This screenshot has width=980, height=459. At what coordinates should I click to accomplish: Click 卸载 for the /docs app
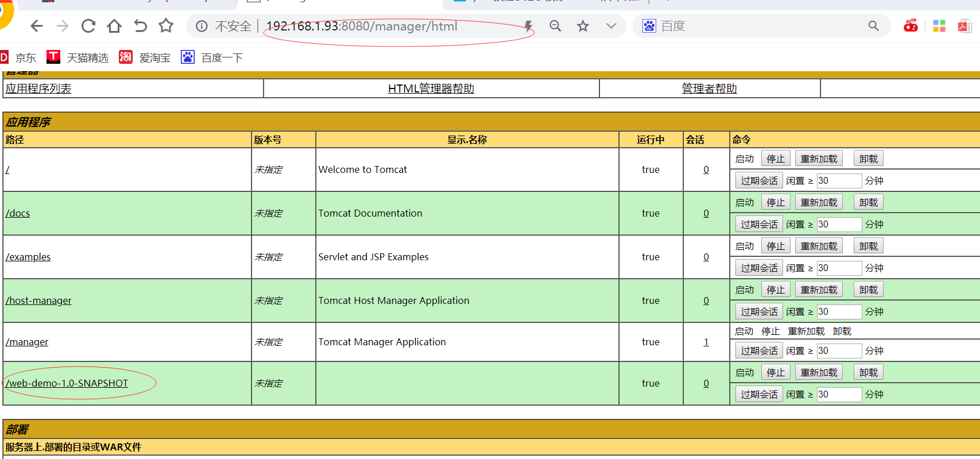point(868,202)
